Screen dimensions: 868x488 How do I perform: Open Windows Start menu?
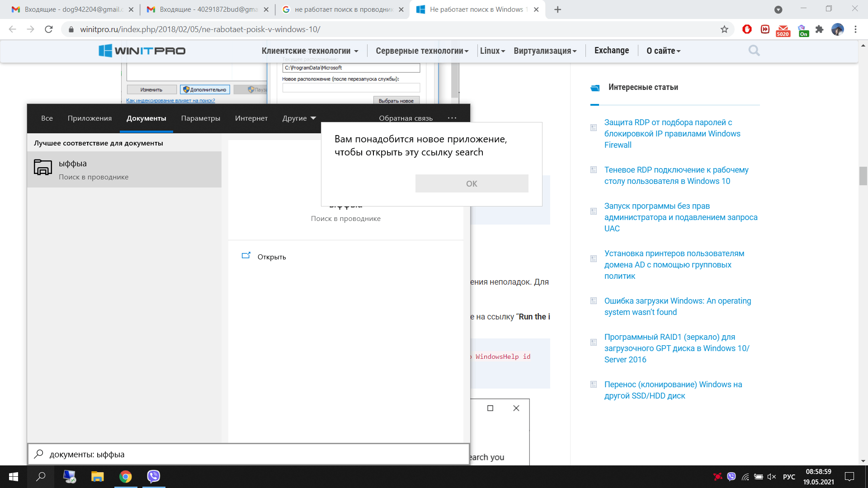click(x=14, y=476)
